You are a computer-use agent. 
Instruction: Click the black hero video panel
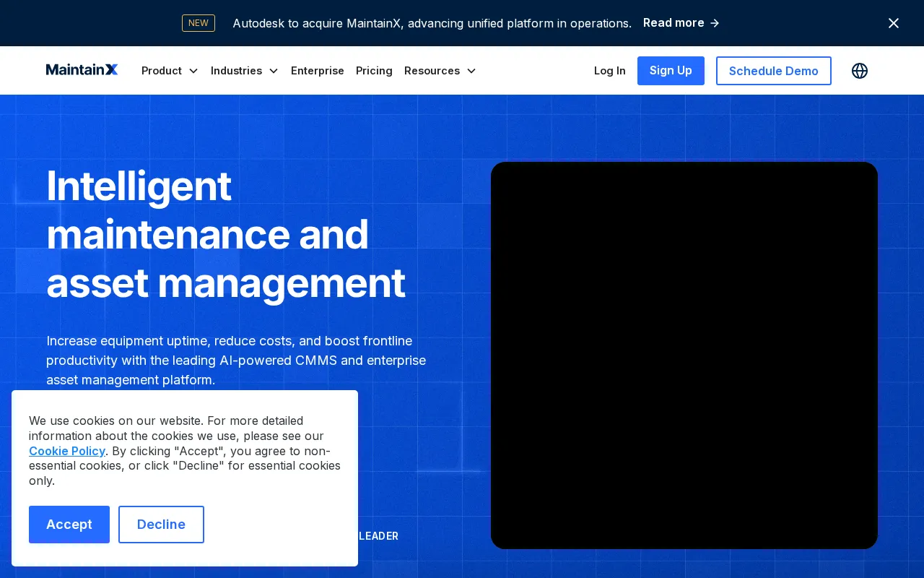684,355
